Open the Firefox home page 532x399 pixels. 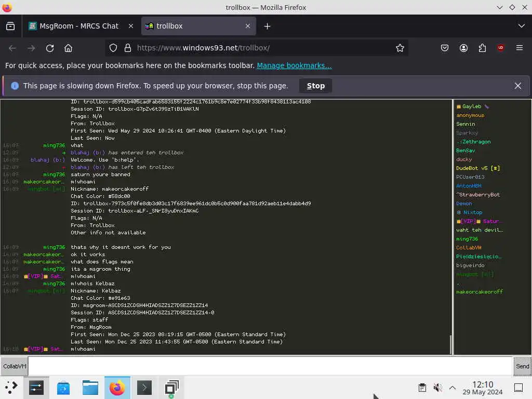pyautogui.click(x=68, y=48)
